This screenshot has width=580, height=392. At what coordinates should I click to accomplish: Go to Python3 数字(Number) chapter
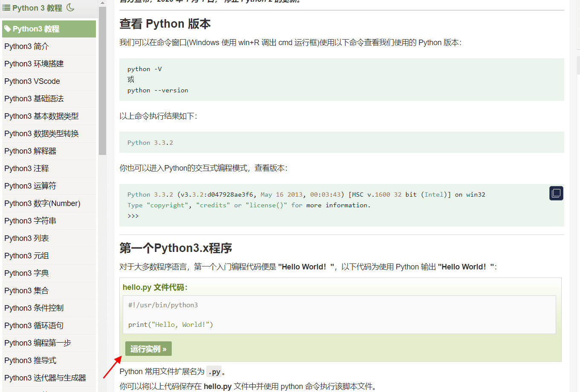click(42, 203)
